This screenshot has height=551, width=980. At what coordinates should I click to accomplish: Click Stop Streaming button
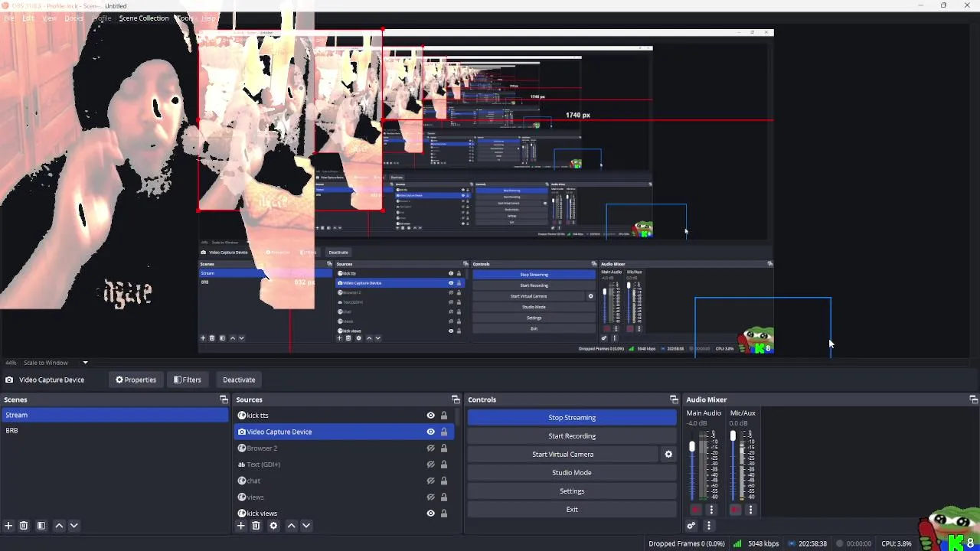pos(572,418)
